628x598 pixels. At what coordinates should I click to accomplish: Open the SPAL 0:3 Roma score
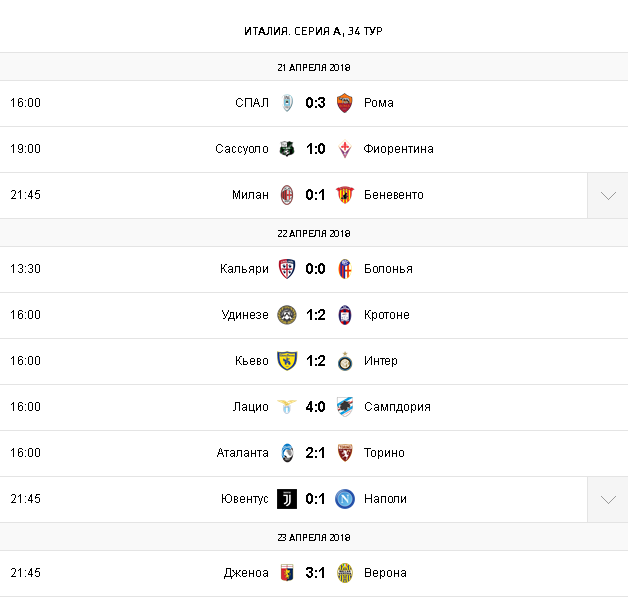(x=316, y=103)
